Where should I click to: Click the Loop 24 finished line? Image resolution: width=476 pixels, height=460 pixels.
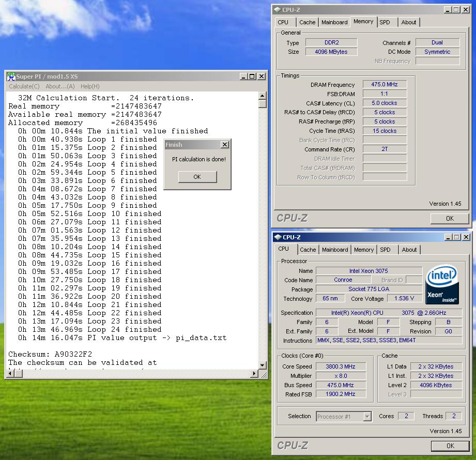pos(89,329)
